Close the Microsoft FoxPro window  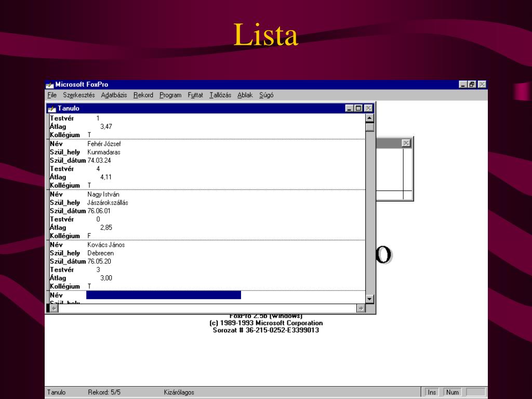point(482,85)
